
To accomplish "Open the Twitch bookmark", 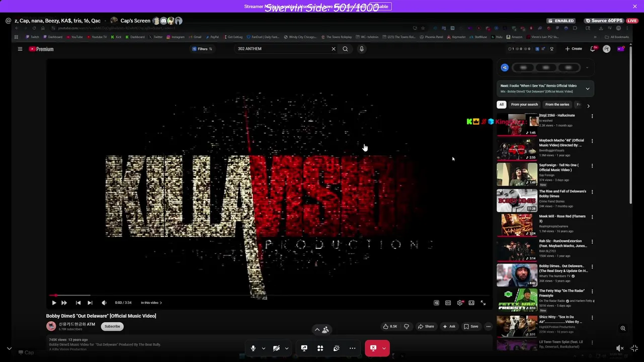I will click(x=33, y=37).
